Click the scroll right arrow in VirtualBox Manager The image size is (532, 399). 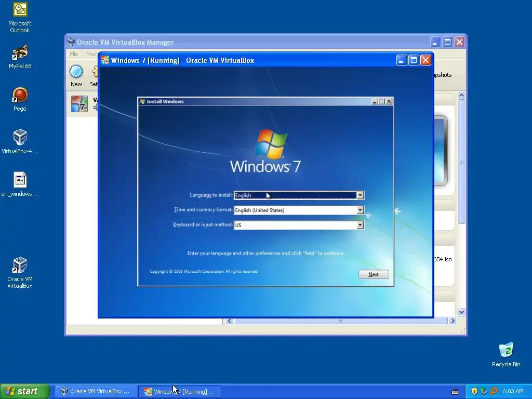pos(453,321)
